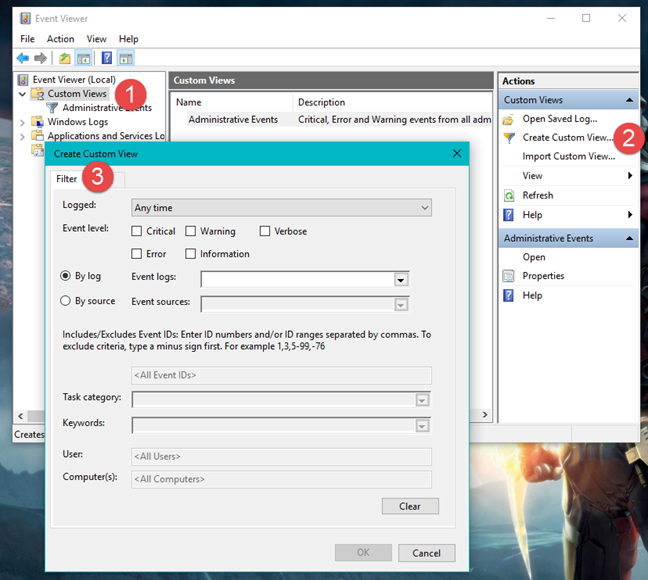This screenshot has width=648, height=580.
Task: Click the Up One Level folder icon
Action: pos(64,58)
